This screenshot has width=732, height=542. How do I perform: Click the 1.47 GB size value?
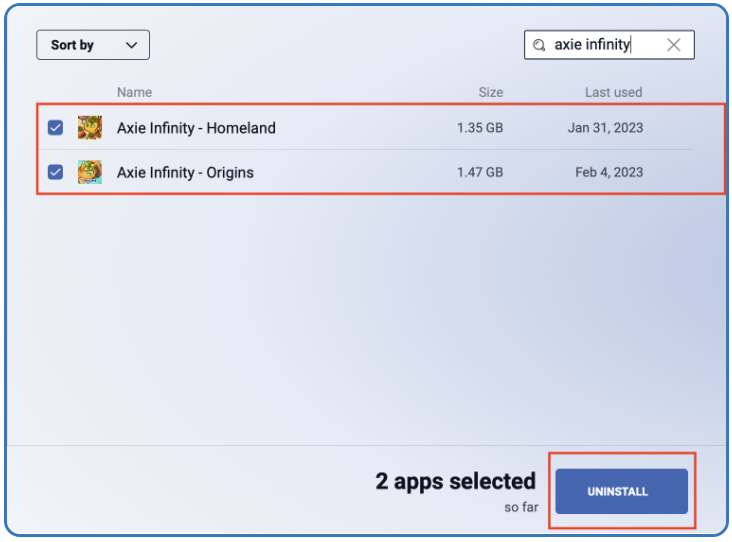[x=480, y=172]
